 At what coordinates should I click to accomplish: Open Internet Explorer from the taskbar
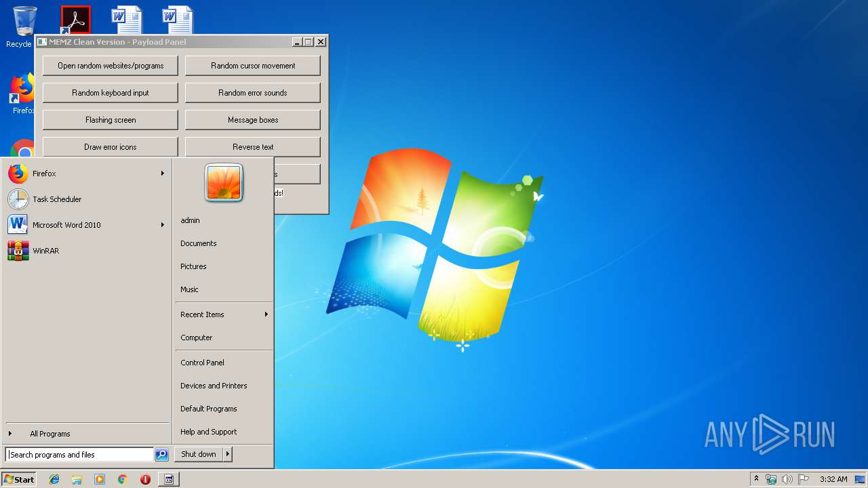coord(54,479)
